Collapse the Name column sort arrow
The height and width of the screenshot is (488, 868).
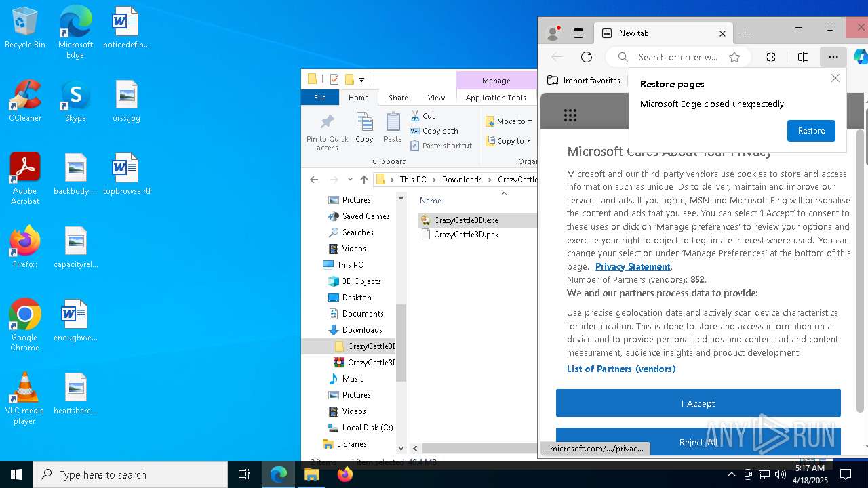(504, 193)
